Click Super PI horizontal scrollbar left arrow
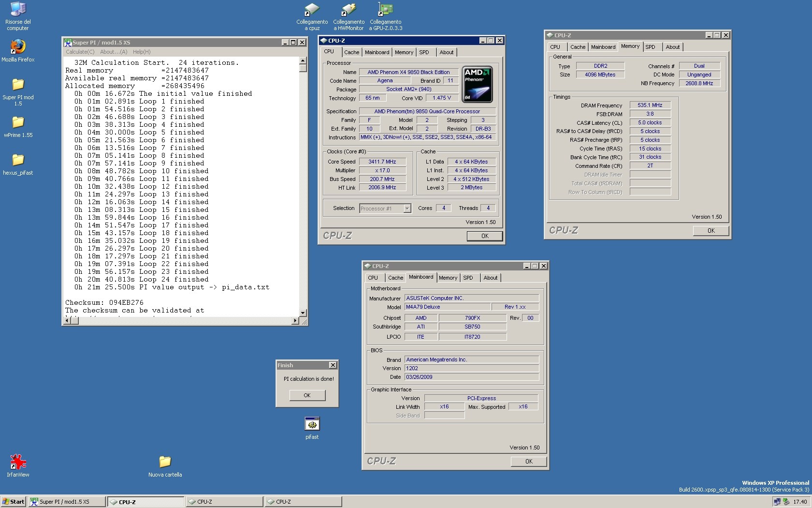The height and width of the screenshot is (508, 812). (x=68, y=321)
